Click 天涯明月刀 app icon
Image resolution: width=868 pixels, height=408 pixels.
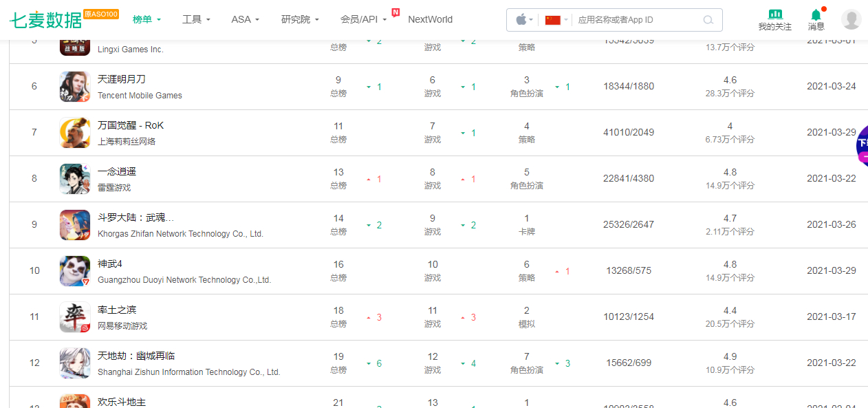(75, 87)
